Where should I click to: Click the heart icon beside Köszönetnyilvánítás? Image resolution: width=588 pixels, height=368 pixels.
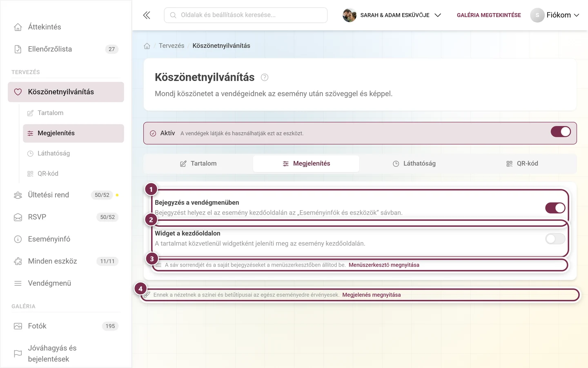pyautogui.click(x=18, y=92)
